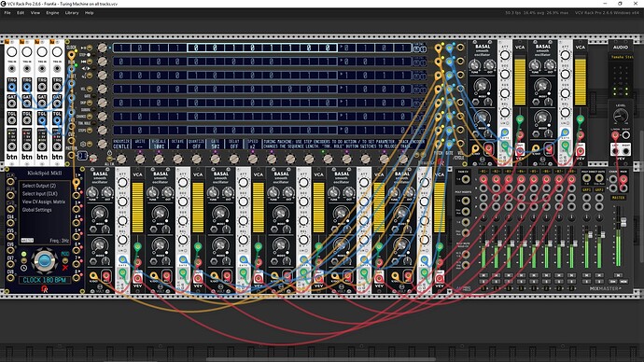Click the red X button on KlokSpid

tap(65, 268)
